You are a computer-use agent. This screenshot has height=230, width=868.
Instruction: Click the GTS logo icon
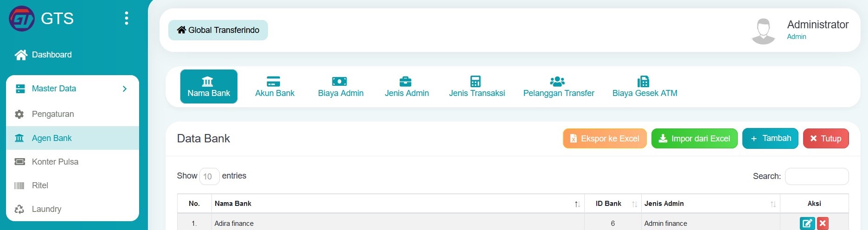pos(22,19)
